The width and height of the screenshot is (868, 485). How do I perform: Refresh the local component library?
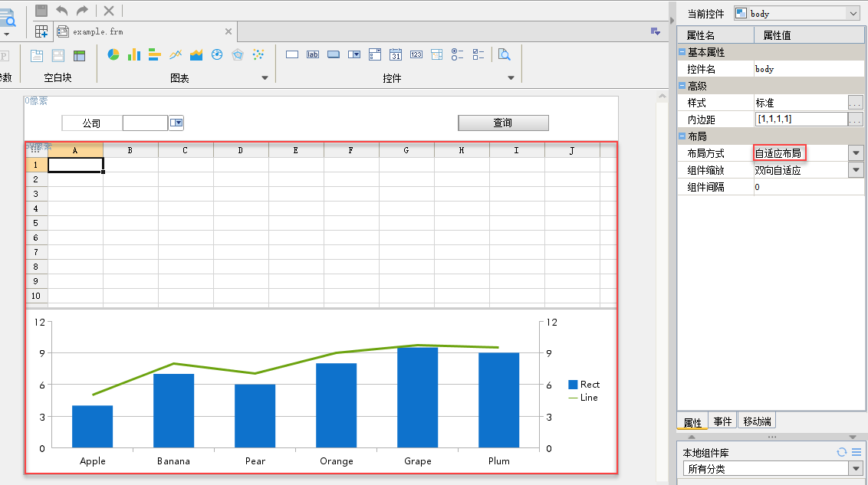click(x=841, y=452)
